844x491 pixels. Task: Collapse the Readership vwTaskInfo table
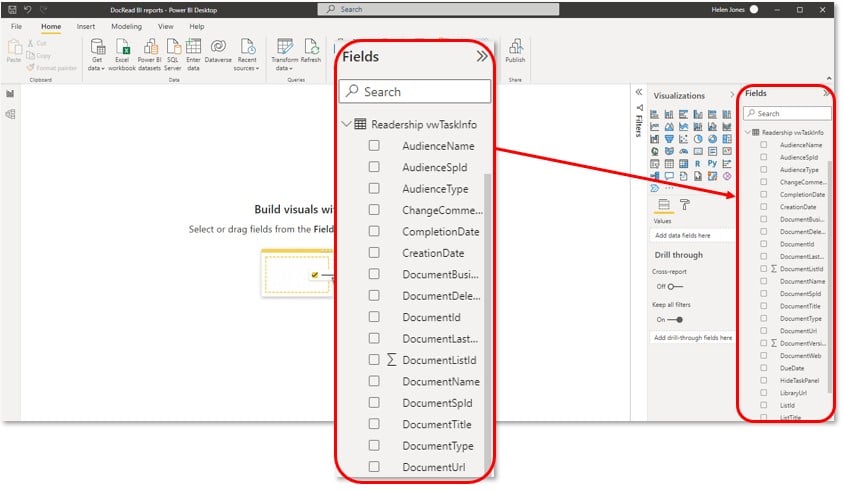346,125
